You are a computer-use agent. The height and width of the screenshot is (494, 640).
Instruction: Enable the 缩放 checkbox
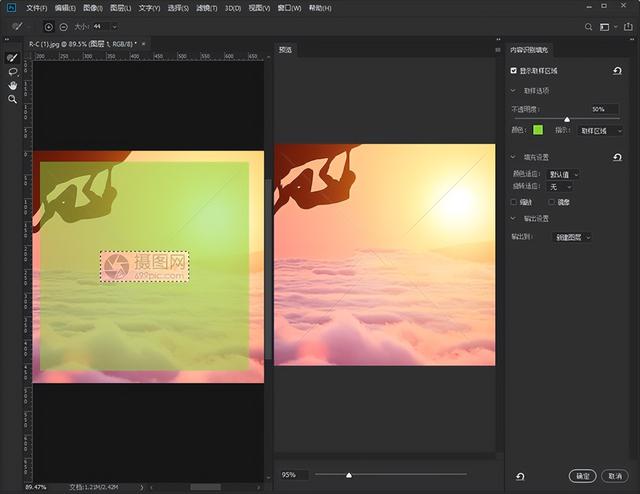pyautogui.click(x=514, y=202)
